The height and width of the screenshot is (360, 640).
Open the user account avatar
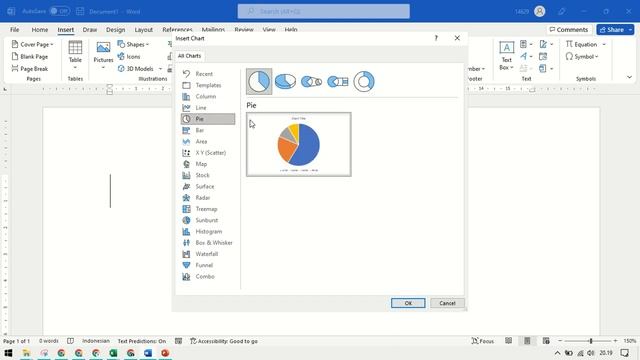pyautogui.click(x=540, y=11)
